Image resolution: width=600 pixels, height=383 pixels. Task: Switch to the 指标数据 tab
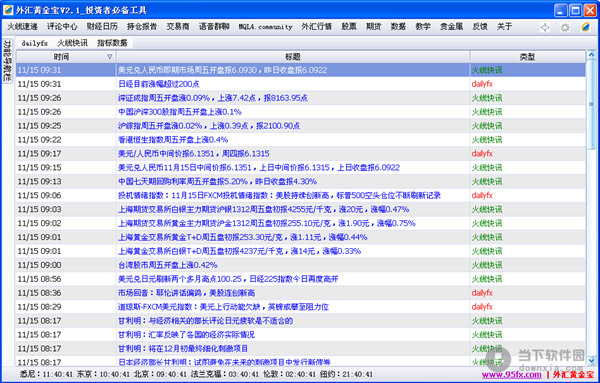pyautogui.click(x=112, y=43)
